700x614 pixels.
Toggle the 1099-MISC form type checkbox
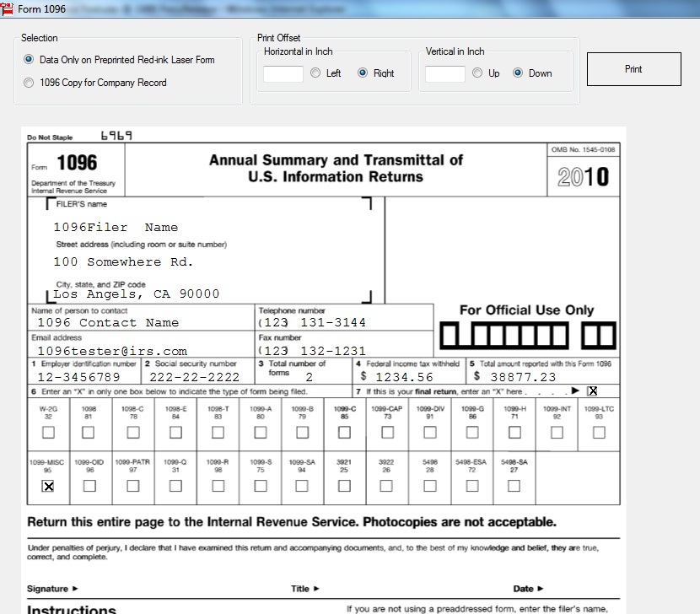[x=48, y=486]
